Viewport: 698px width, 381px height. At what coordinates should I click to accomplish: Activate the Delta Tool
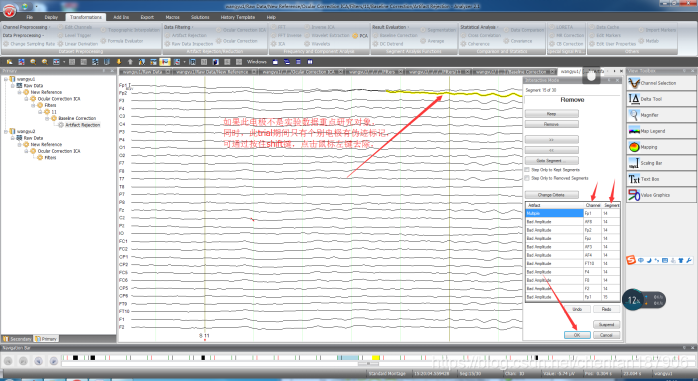pyautogui.click(x=661, y=99)
